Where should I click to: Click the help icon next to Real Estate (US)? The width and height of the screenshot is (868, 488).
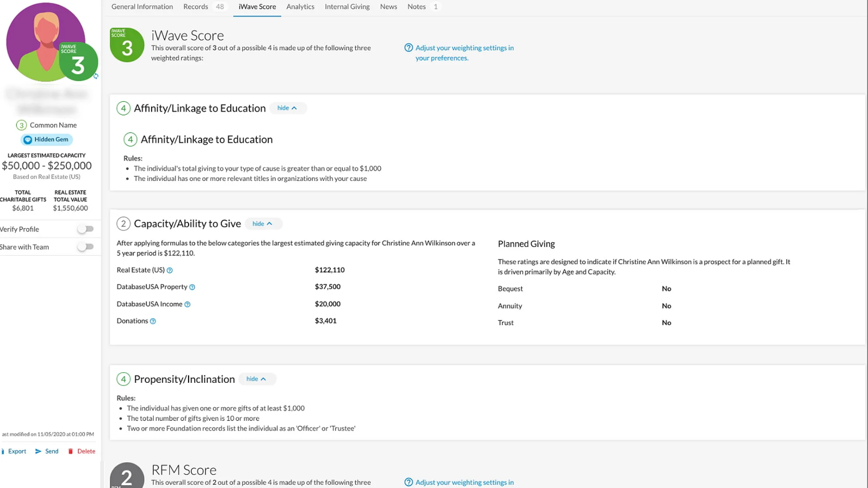pyautogui.click(x=170, y=270)
